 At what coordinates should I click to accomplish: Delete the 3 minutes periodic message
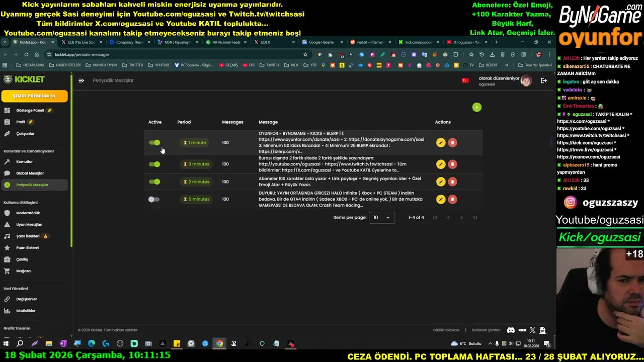pyautogui.click(x=452, y=164)
